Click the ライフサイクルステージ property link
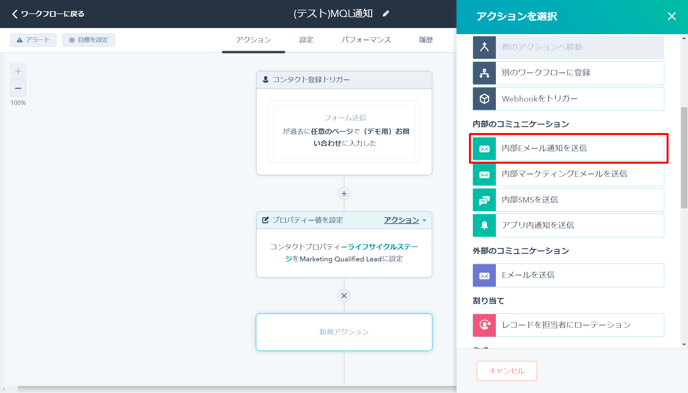The image size is (688, 393). (x=351, y=253)
